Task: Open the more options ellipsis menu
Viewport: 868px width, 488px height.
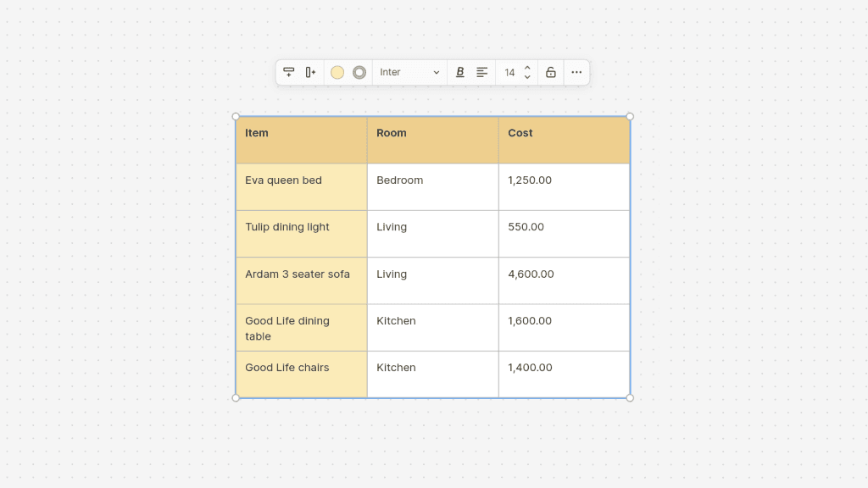Action: click(x=576, y=73)
